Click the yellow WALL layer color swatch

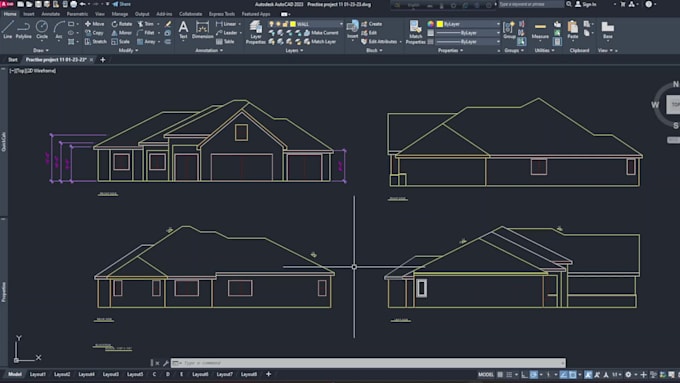click(293, 24)
